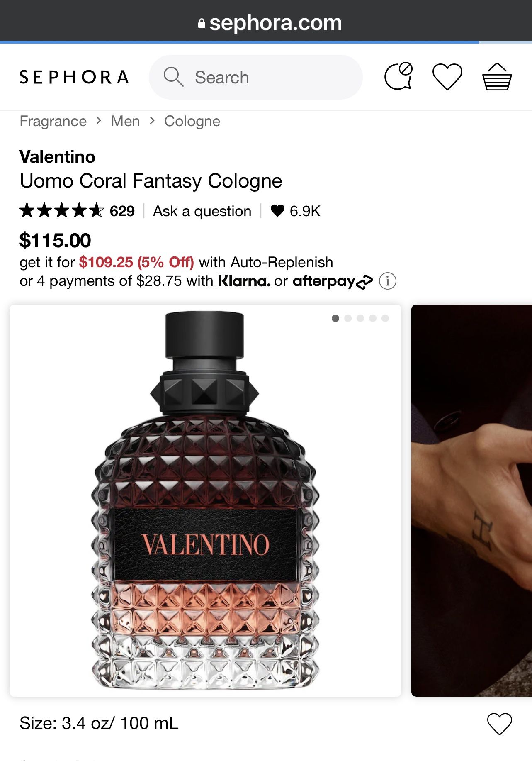Open the Cologne breadcrumb link
Screen dimensions: 532x761
(192, 121)
